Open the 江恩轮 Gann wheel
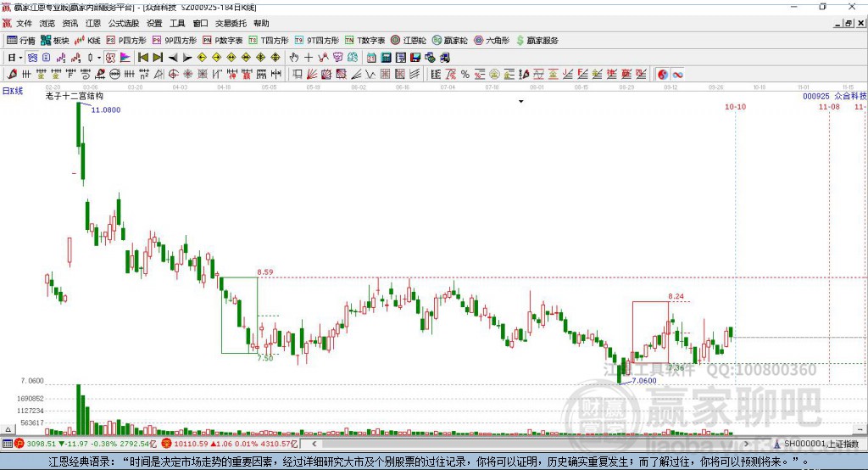Image resolution: width=868 pixels, height=470 pixels. click(409, 41)
